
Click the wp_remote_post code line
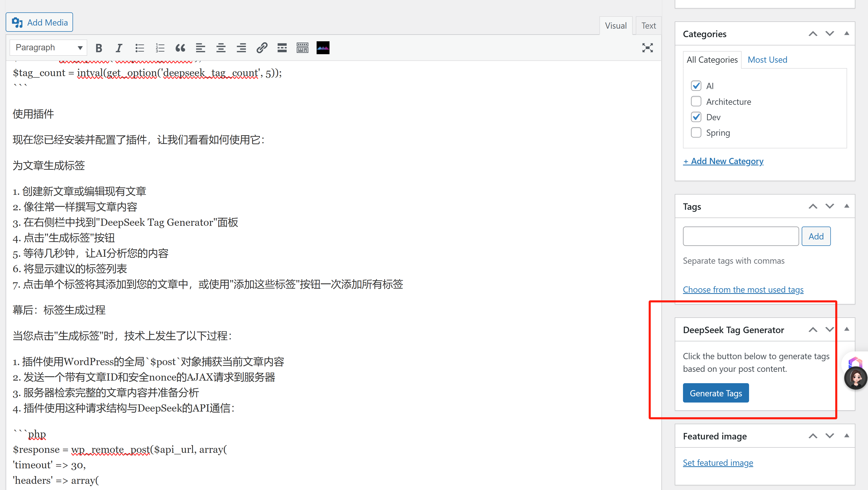pos(120,449)
